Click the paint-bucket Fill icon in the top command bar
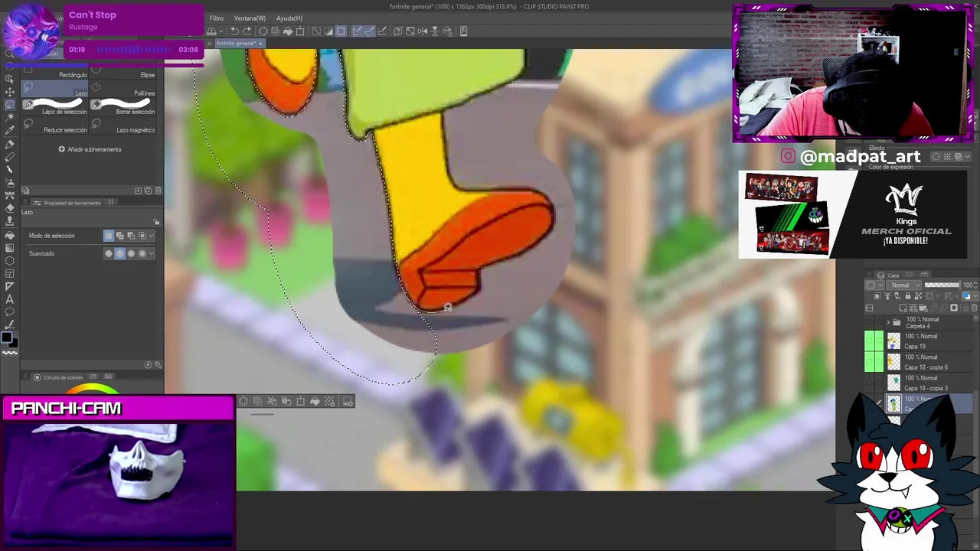This screenshot has height=551, width=980. pyautogui.click(x=288, y=31)
